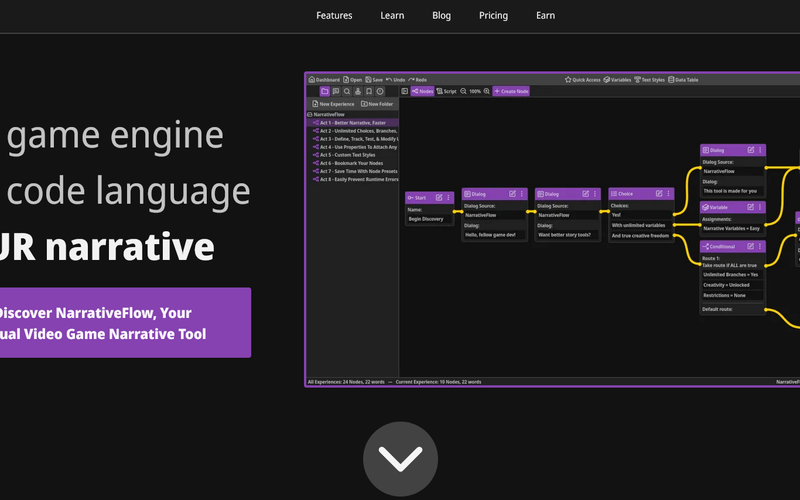Open the Data Table panel
800x500 pixels.
(683, 80)
